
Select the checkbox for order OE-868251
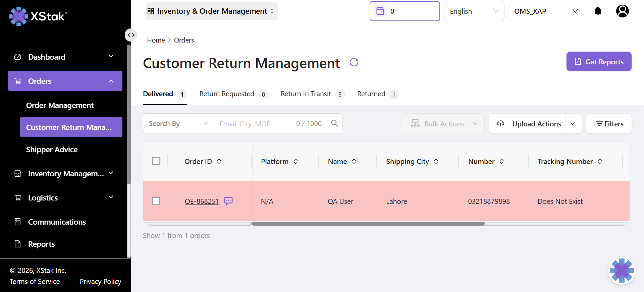[x=156, y=201]
